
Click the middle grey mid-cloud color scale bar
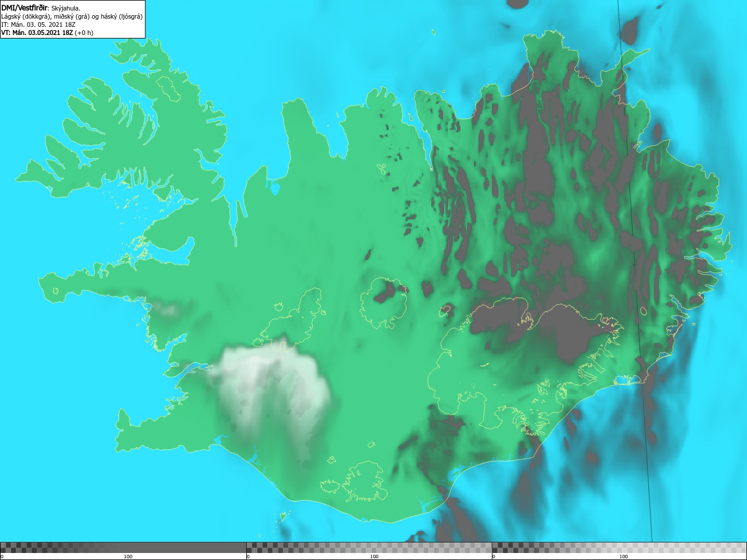[x=369, y=547]
